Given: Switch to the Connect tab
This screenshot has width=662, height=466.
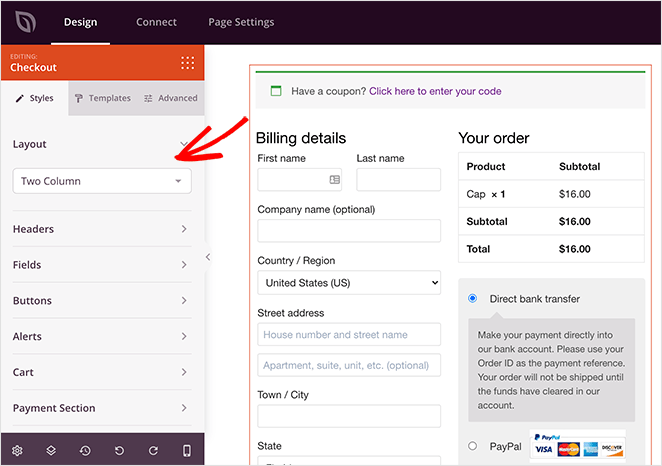Looking at the screenshot, I should 156,22.
